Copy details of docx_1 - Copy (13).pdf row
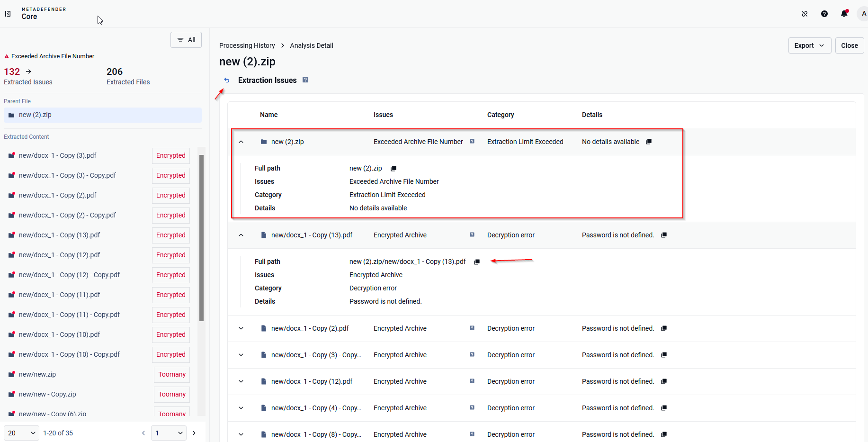The image size is (868, 442). [x=664, y=235]
